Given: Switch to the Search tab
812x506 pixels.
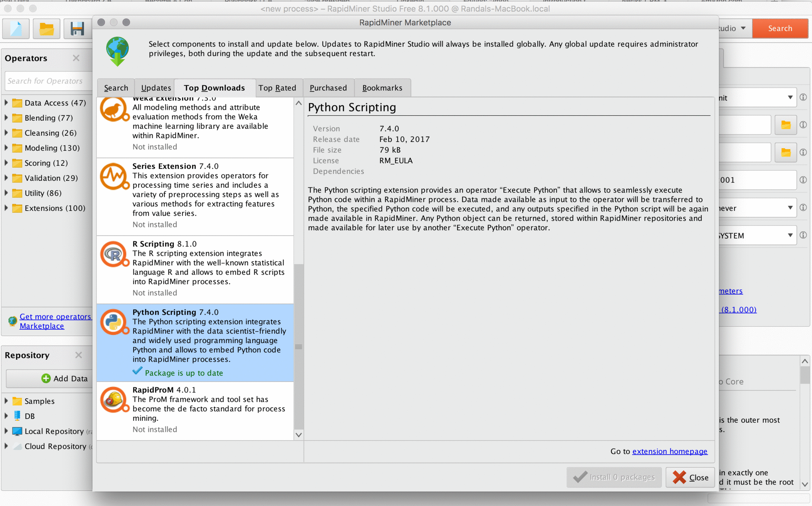Looking at the screenshot, I should pos(116,88).
